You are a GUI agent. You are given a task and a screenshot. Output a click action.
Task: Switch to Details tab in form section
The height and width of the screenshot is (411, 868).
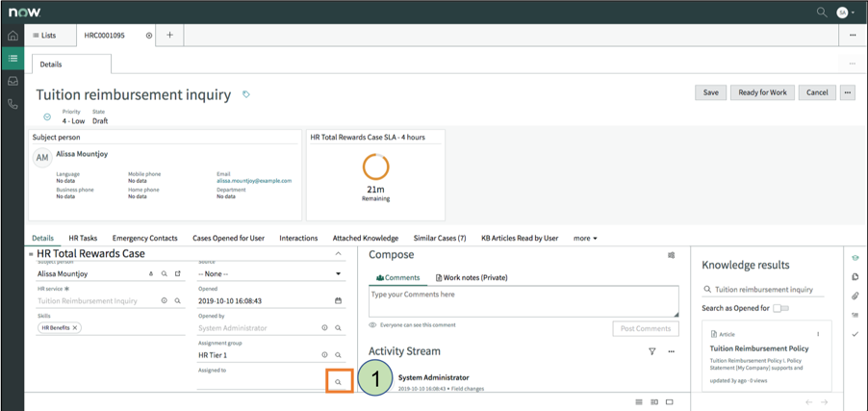[42, 238]
